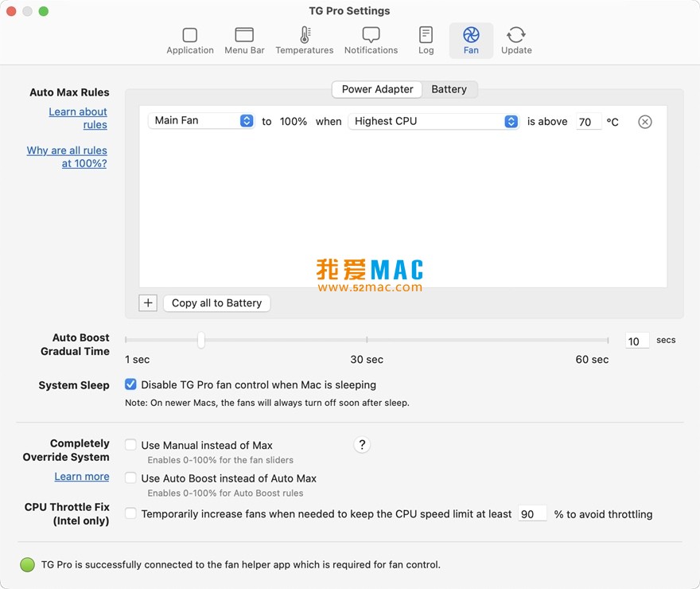Enable the CPU Throttle Fix checkbox
700x589 pixels.
130,513
